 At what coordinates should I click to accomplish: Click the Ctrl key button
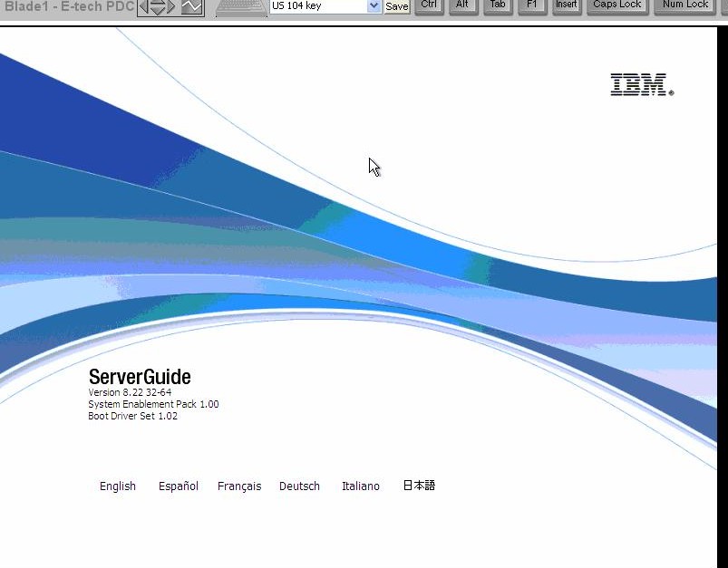click(x=429, y=6)
